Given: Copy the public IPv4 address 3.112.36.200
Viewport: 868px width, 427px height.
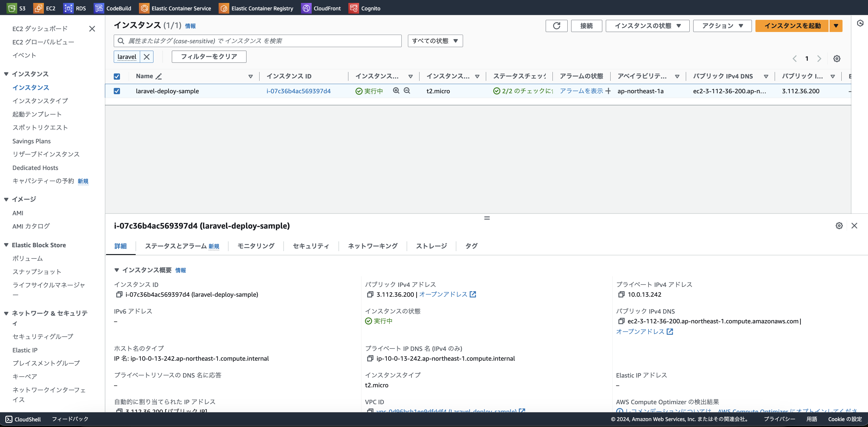Looking at the screenshot, I should point(370,294).
